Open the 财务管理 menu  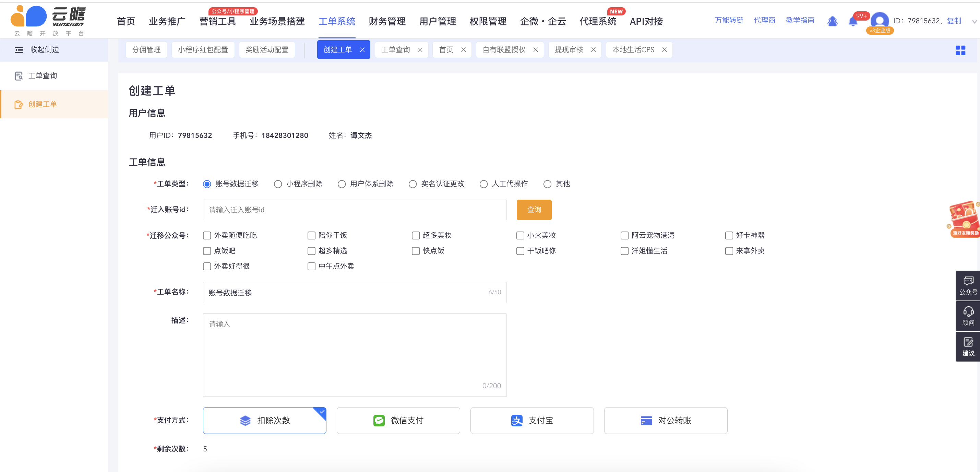(x=387, y=22)
